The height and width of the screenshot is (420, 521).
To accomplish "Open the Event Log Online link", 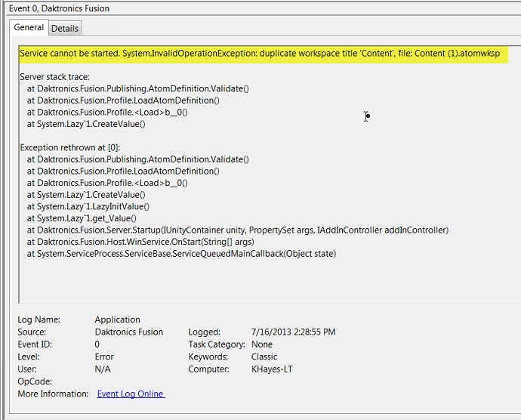I will pyautogui.click(x=131, y=394).
